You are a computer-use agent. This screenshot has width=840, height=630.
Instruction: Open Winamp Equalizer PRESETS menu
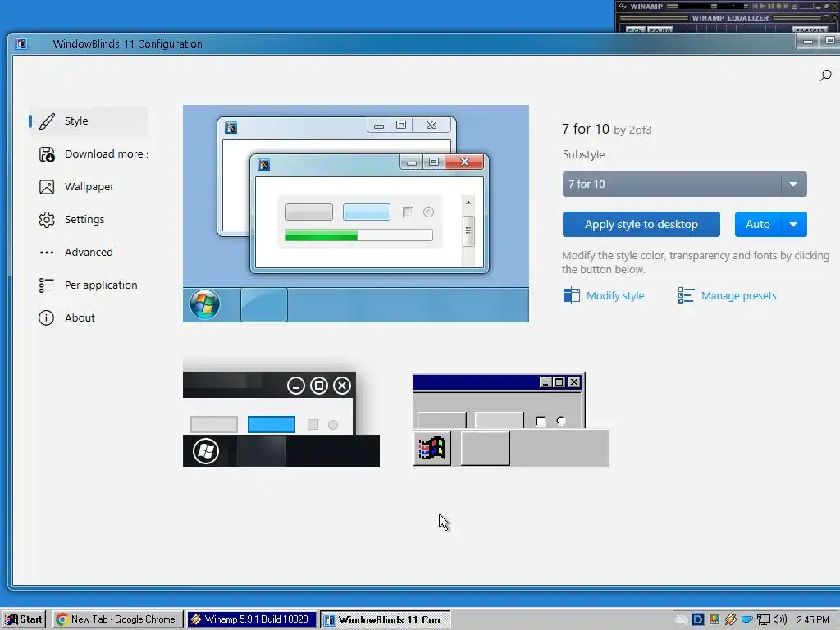[x=810, y=30]
